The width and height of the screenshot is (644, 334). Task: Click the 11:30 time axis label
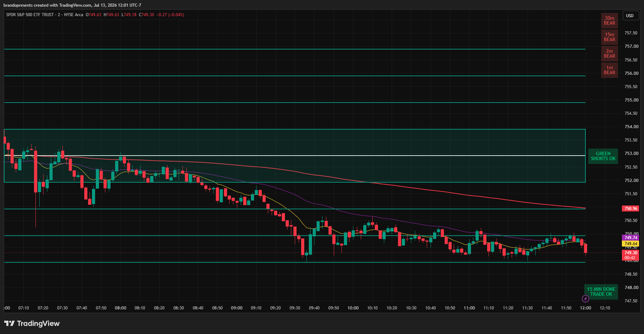tap(527, 308)
